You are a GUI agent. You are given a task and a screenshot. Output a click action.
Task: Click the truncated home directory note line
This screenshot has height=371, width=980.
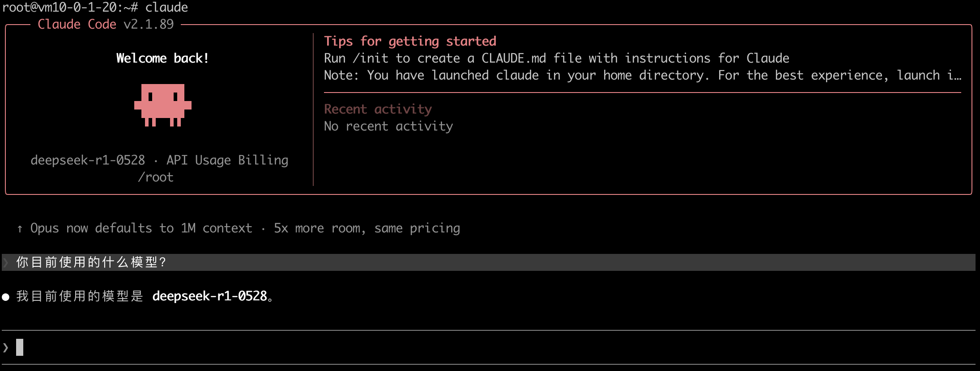642,75
